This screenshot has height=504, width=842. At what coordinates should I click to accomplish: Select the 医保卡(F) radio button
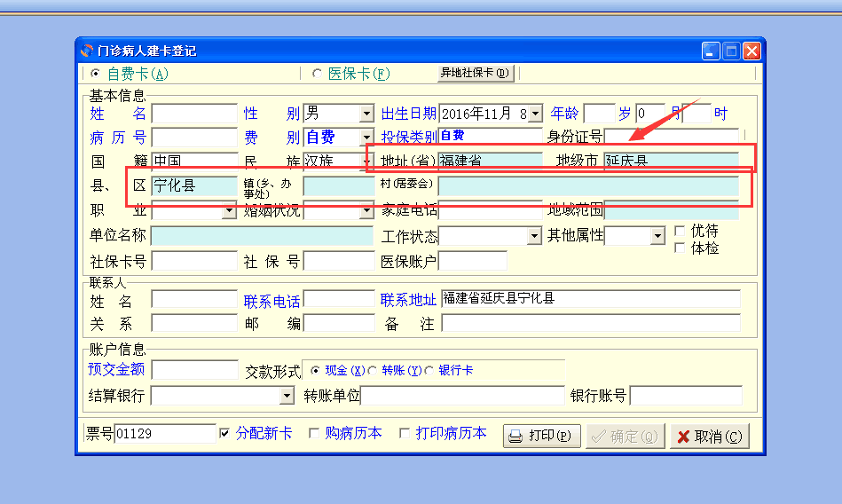[317, 73]
